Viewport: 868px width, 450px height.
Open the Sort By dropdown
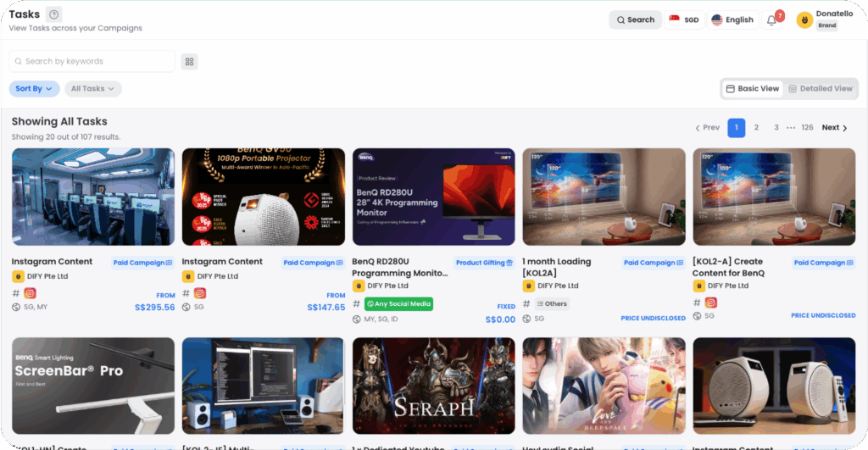point(34,89)
